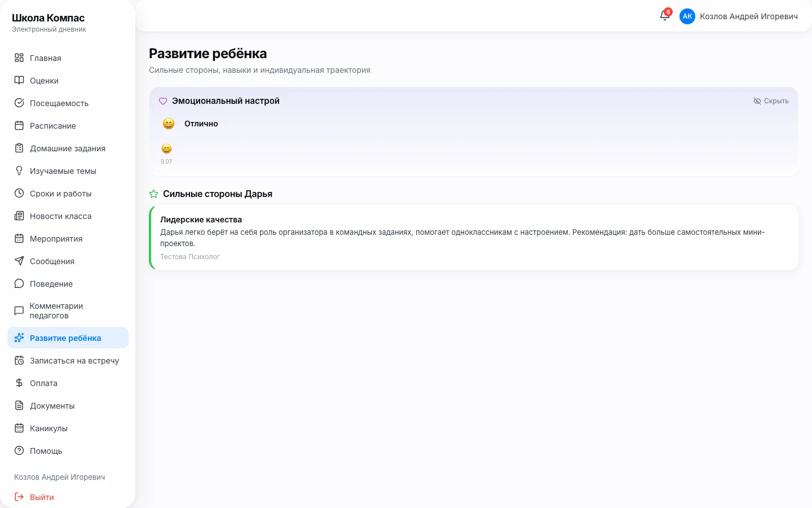Click the Домашние задания clipboard icon
Image resolution: width=812 pixels, height=508 pixels.
(x=19, y=148)
